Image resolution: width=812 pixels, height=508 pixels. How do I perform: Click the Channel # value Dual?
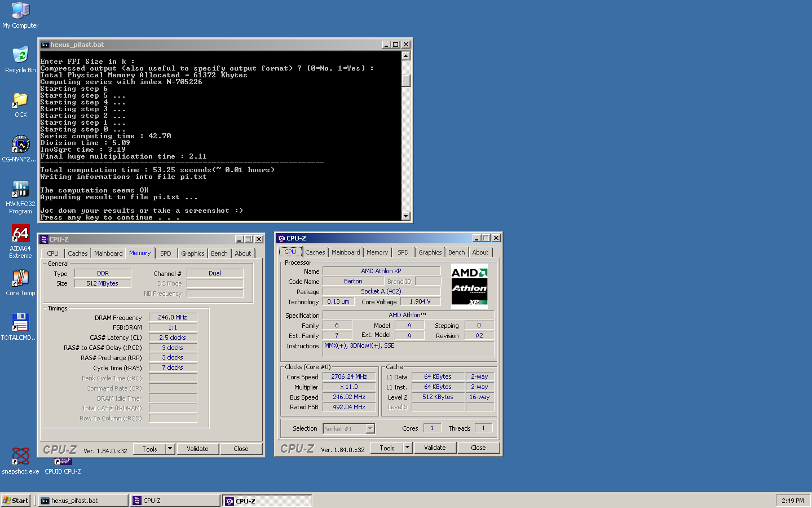coord(215,273)
